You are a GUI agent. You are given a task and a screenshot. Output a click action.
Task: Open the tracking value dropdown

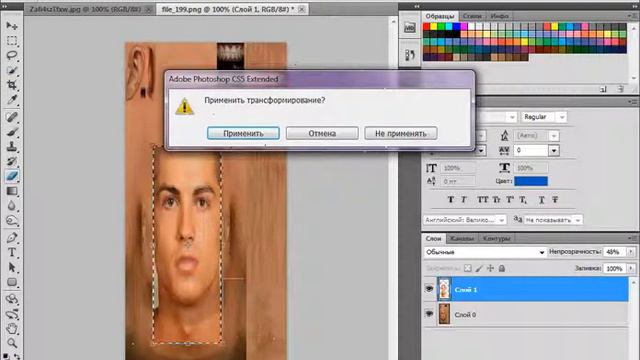553,151
